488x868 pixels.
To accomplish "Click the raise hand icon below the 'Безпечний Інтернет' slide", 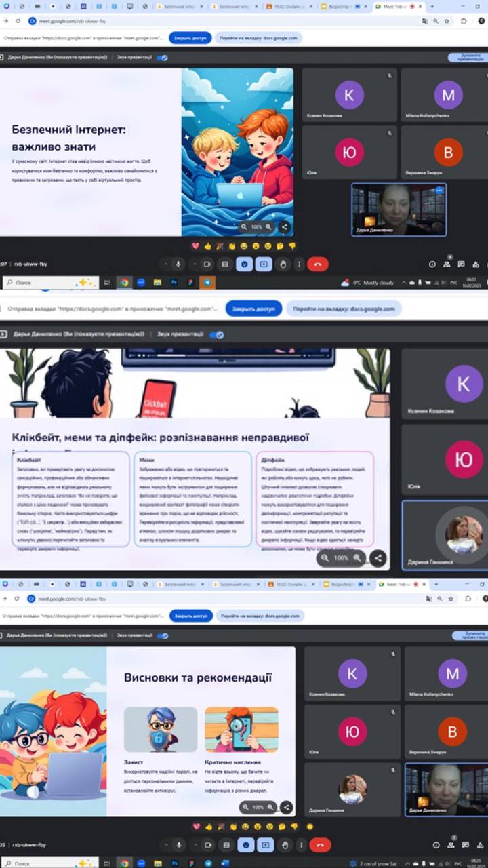I will point(283,264).
